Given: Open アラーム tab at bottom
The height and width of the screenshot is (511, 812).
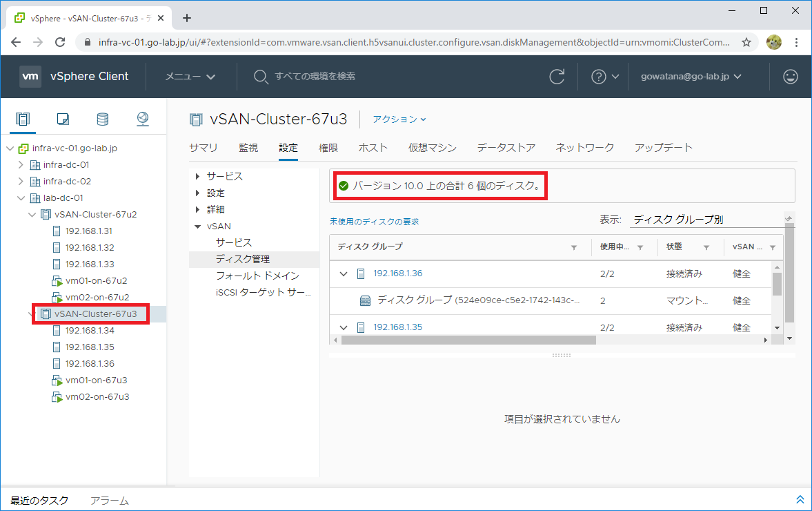Looking at the screenshot, I should click(x=110, y=501).
